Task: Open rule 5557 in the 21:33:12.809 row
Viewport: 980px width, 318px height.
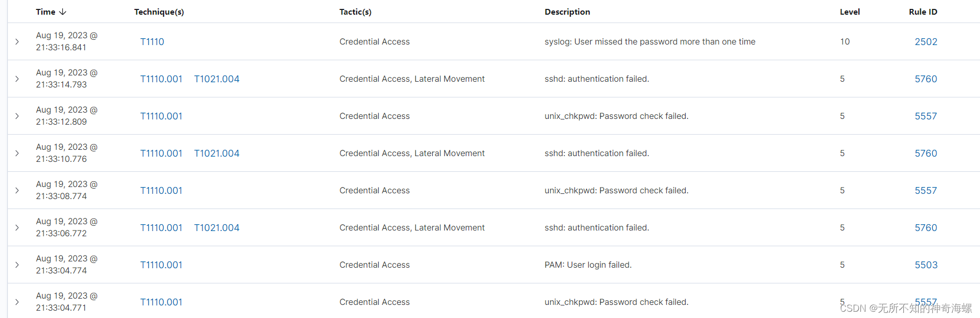Action: coord(926,116)
